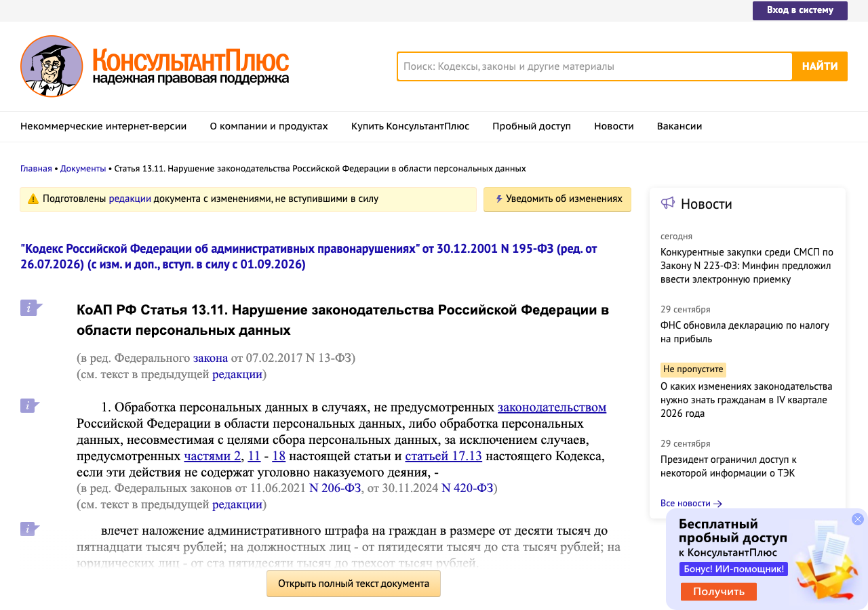Click the НАЙТИ search button
The width and height of the screenshot is (868, 610).
click(820, 66)
